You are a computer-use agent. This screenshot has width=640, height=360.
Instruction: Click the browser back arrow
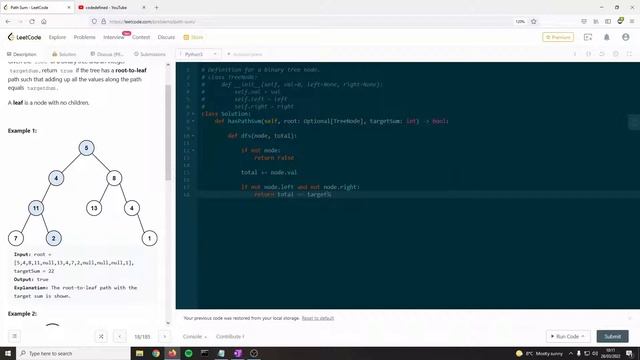(x=8, y=21)
